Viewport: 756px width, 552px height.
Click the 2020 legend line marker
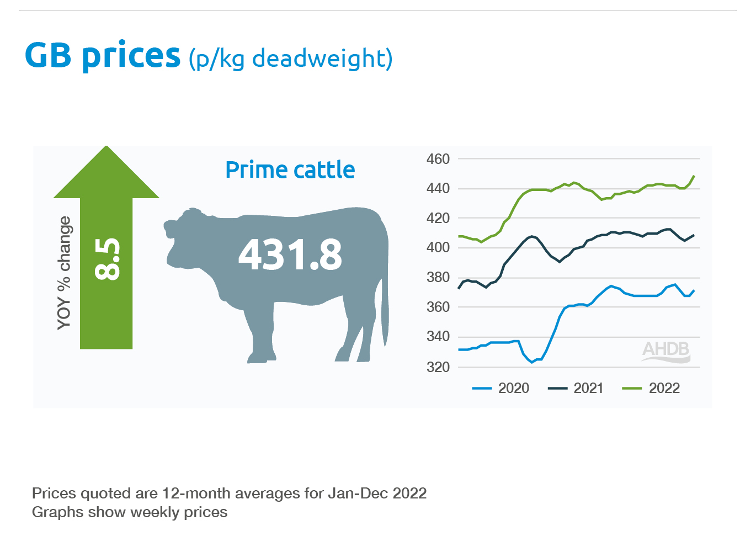pos(482,389)
